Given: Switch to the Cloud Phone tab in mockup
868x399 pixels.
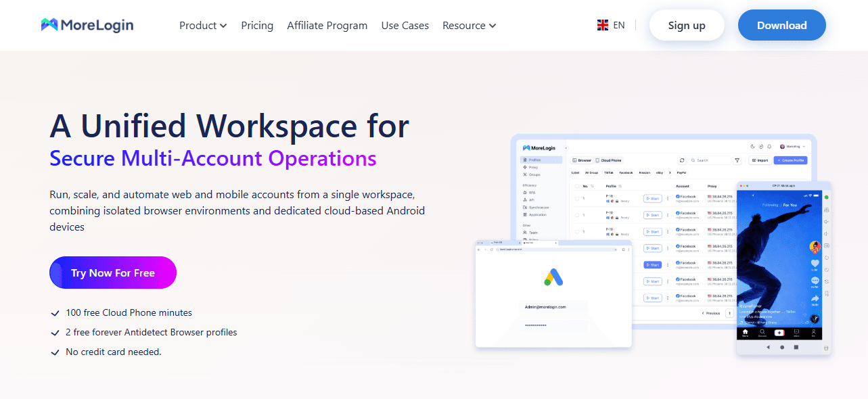Looking at the screenshot, I should coord(609,160).
